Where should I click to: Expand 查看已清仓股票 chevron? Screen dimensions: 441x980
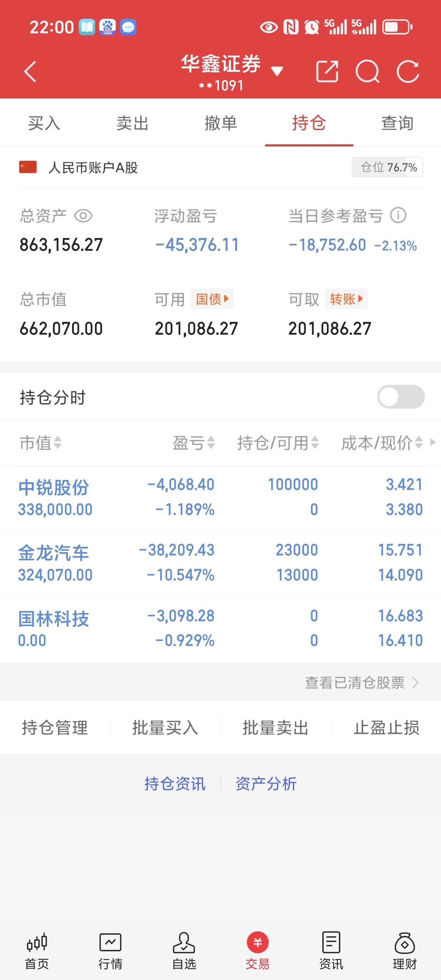click(416, 683)
